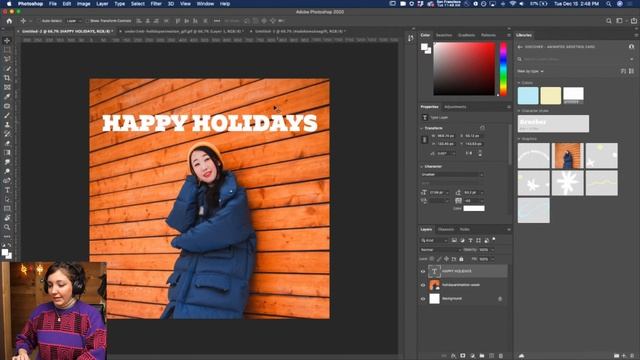
Task: Click the Home icon in options bar
Action: pos(9,21)
